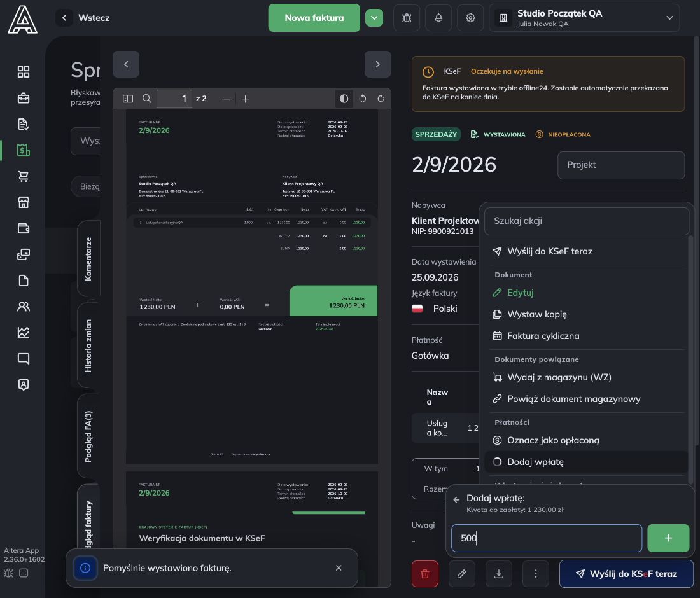Switch to the Podgląd FA(3) tab
Screen dimensions: 700x598
[88, 436]
